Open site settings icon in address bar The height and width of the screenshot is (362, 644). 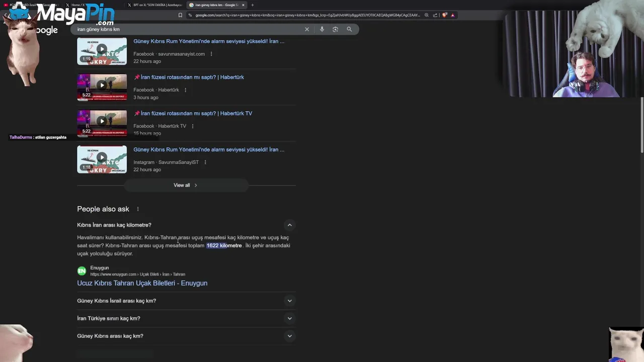(190, 15)
